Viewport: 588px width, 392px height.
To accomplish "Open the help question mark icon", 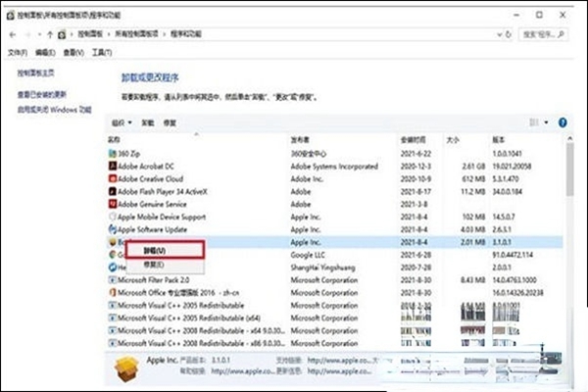I will click(x=563, y=122).
